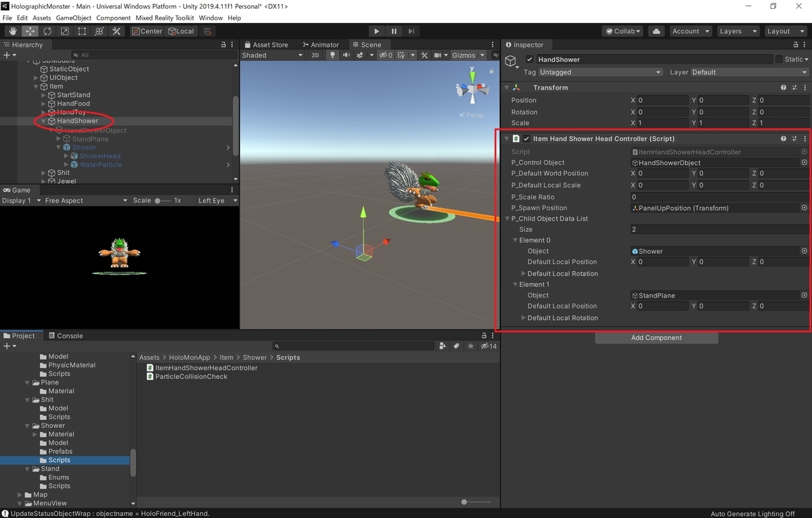Collapse Element 0 in child object list
Image resolution: width=812 pixels, height=518 pixels.
[515, 240]
